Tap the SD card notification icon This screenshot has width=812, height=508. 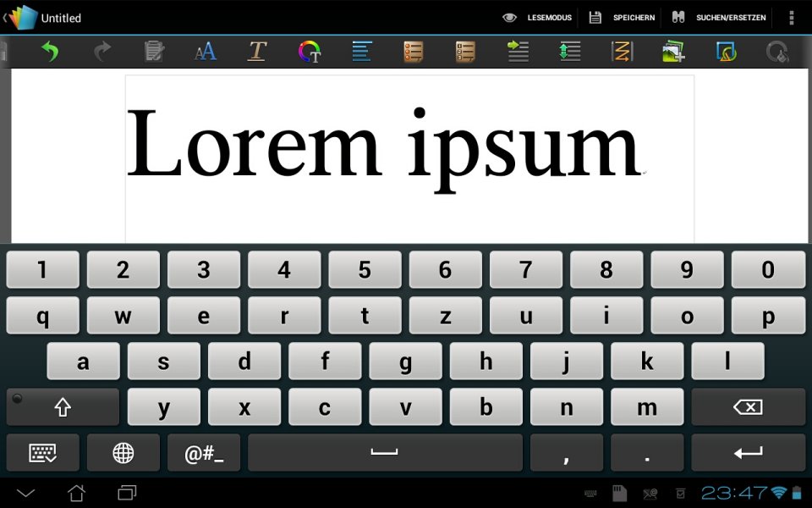pos(619,493)
